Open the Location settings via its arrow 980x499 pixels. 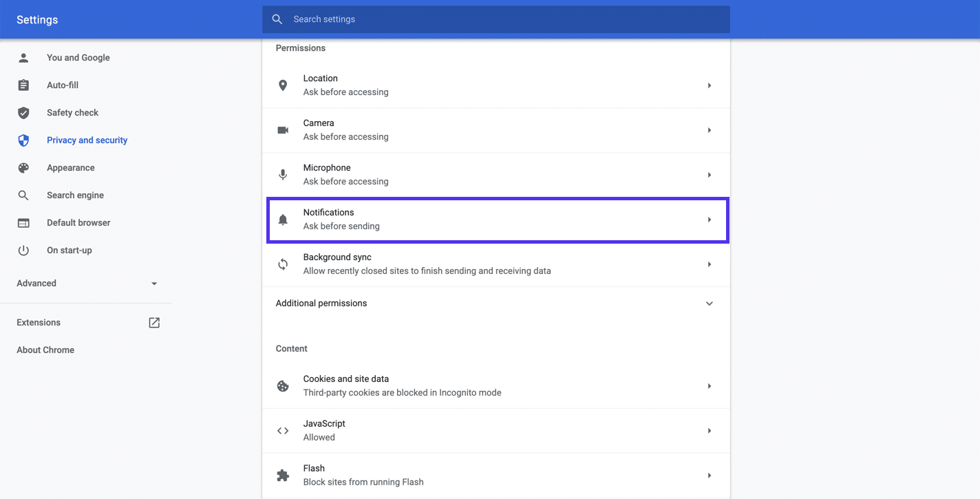tap(709, 85)
